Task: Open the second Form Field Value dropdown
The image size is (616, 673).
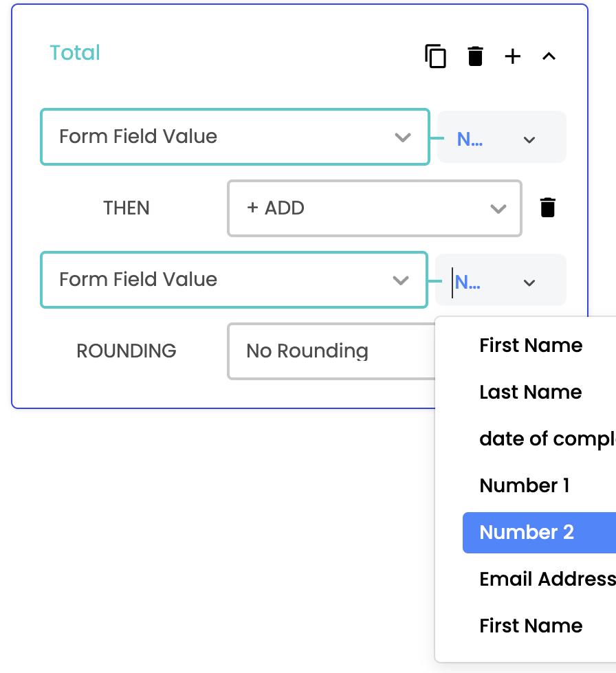Action: [x=234, y=280]
